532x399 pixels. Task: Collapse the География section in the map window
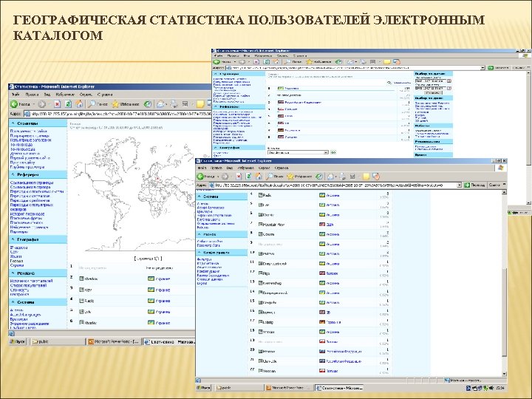point(13,239)
